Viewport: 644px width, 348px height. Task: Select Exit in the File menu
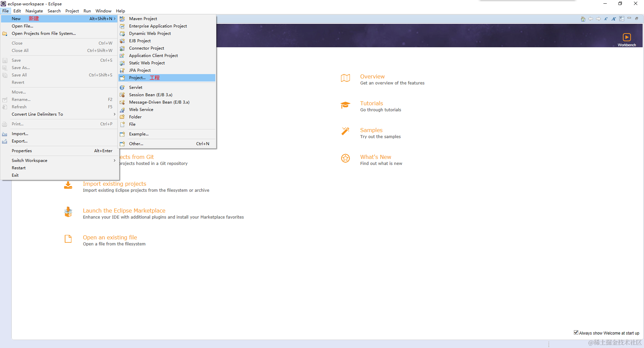(59, 175)
